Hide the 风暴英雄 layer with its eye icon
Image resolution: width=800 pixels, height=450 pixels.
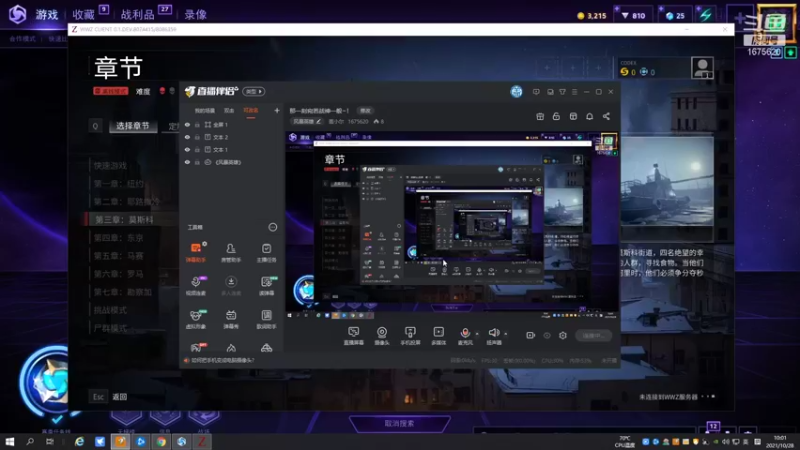coord(187,162)
